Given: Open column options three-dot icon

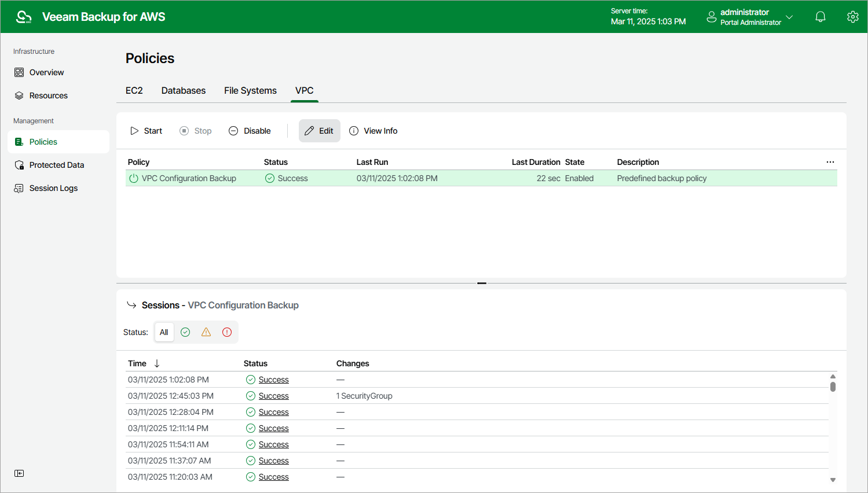Looking at the screenshot, I should point(830,162).
